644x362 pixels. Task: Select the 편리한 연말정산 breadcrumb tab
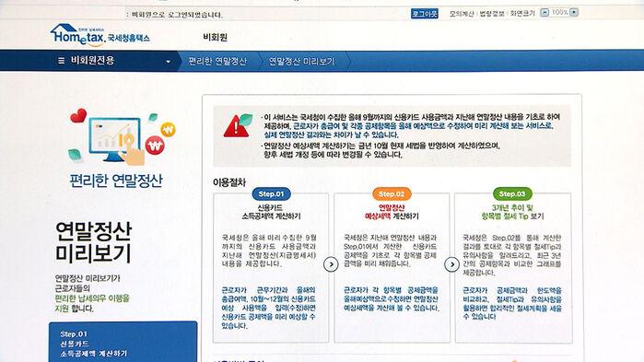coord(217,61)
